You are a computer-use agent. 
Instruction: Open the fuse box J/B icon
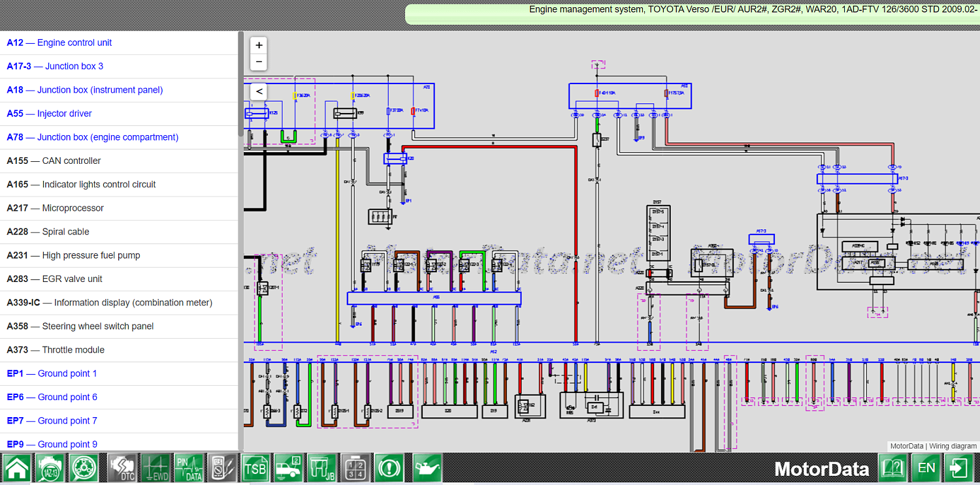[x=321, y=468]
